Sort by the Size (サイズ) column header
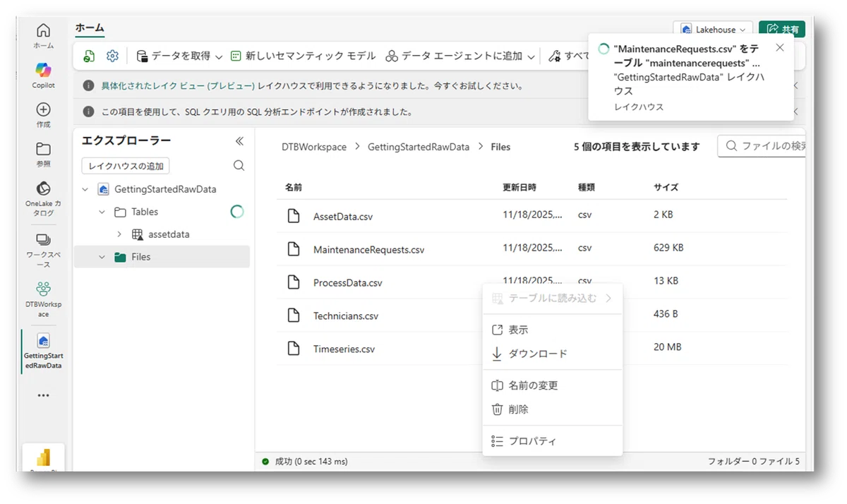Screen dimensions: 847x504 666,188
